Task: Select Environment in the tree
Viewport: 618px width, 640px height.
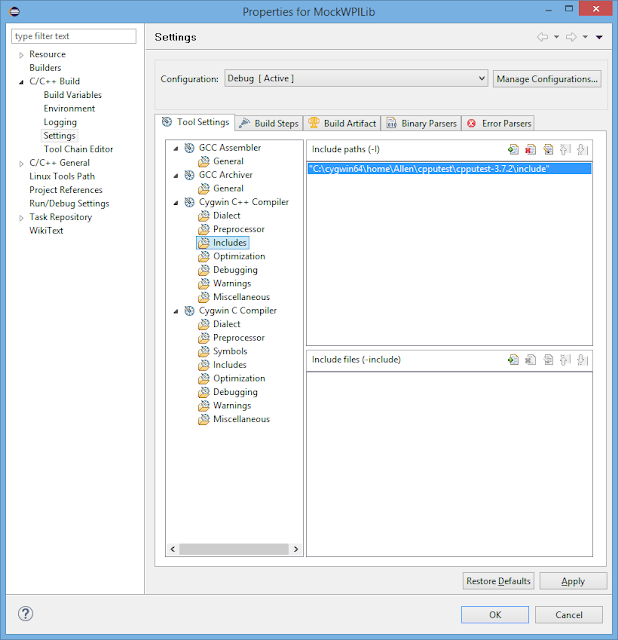Action: pyautogui.click(x=69, y=109)
